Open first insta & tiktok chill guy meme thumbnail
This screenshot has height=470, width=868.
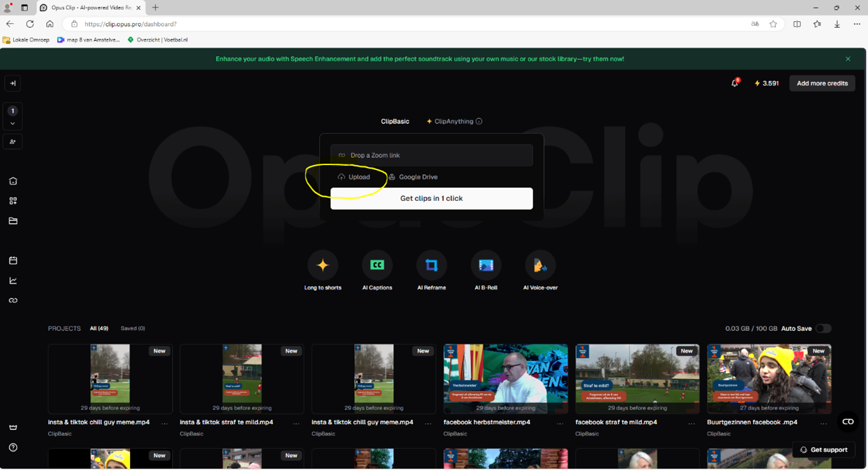(110, 378)
